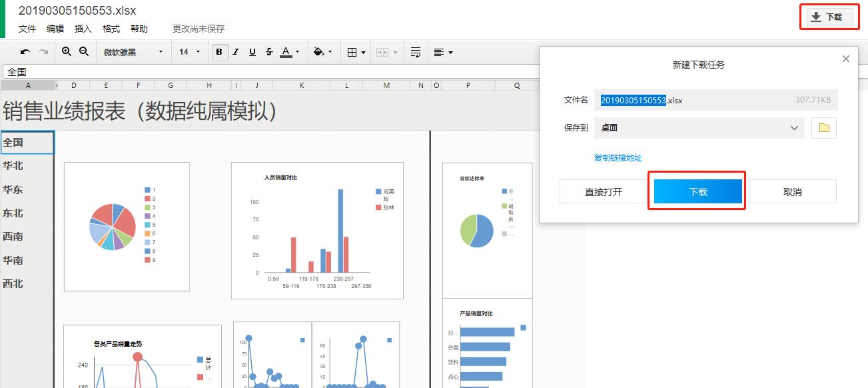
Task: Click the 直接打开 button
Action: (603, 191)
